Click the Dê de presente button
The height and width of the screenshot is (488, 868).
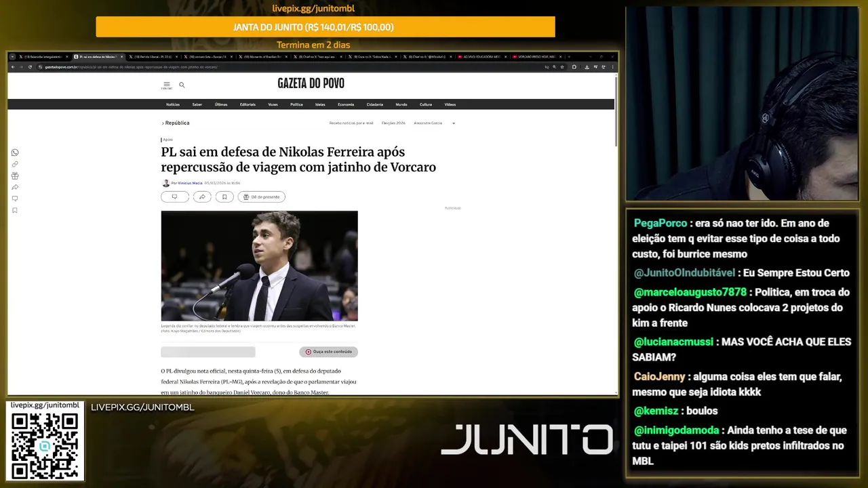pos(262,197)
